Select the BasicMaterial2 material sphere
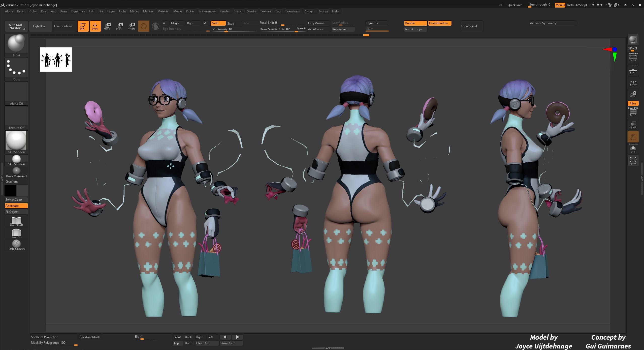The height and width of the screenshot is (350, 644). (x=16, y=172)
